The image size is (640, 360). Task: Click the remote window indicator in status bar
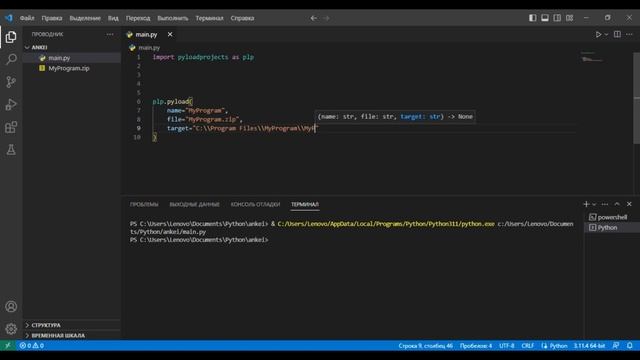(8, 346)
